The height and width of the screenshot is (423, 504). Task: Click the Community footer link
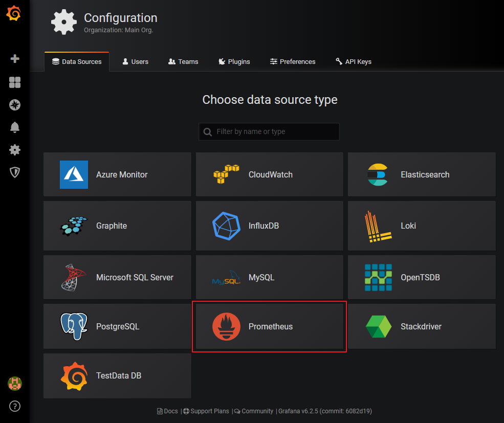pyautogui.click(x=254, y=411)
